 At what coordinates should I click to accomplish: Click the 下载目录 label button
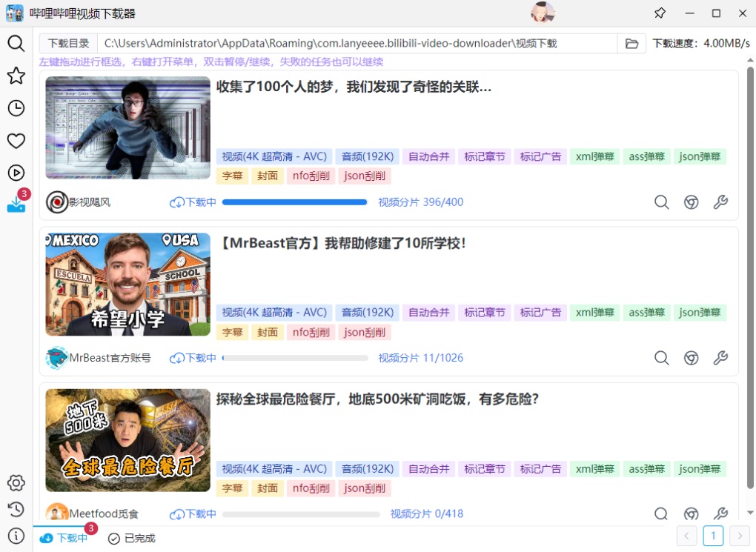(68, 44)
